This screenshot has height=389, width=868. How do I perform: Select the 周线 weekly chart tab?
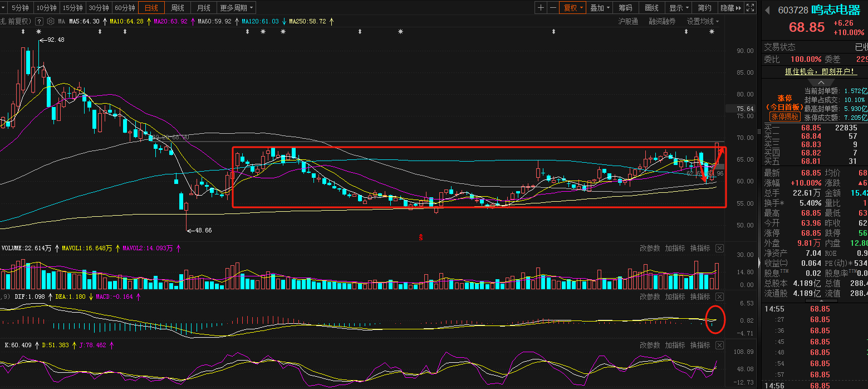point(178,8)
